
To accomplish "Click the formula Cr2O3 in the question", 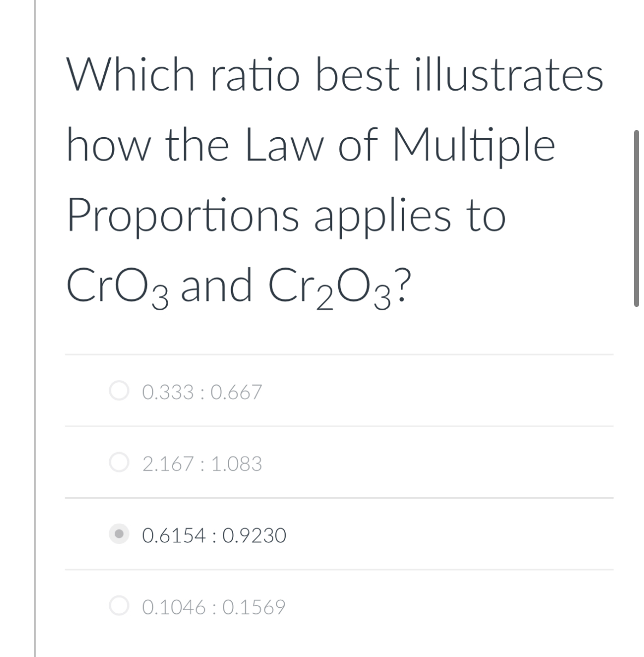I will [x=328, y=284].
